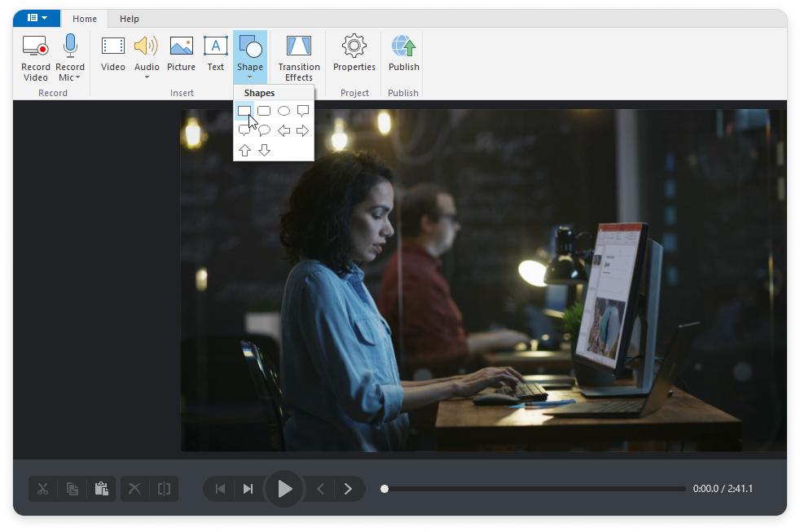Pick the left arrow shape
Viewport: 800px width, 532px height.
(x=284, y=130)
